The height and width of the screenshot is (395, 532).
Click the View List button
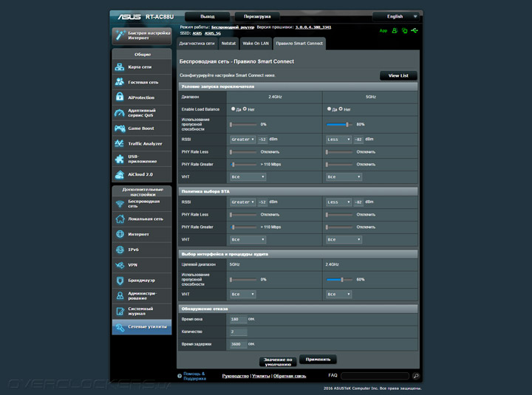(398, 75)
